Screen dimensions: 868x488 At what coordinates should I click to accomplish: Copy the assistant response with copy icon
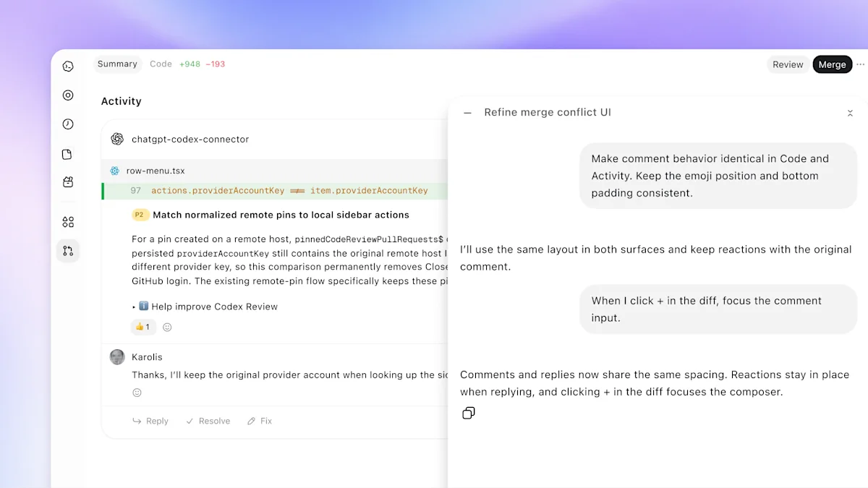point(469,413)
